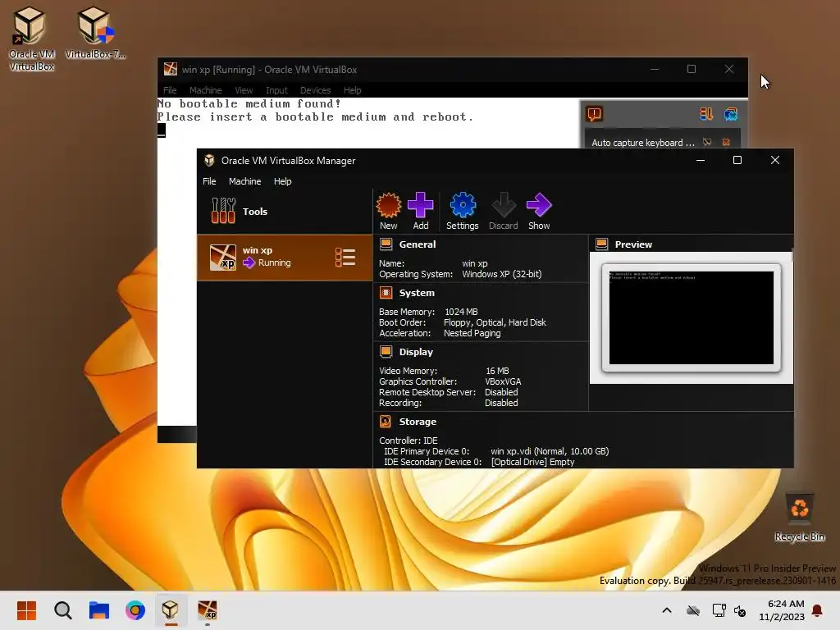Open the browser icon in taskbar

(x=135, y=610)
